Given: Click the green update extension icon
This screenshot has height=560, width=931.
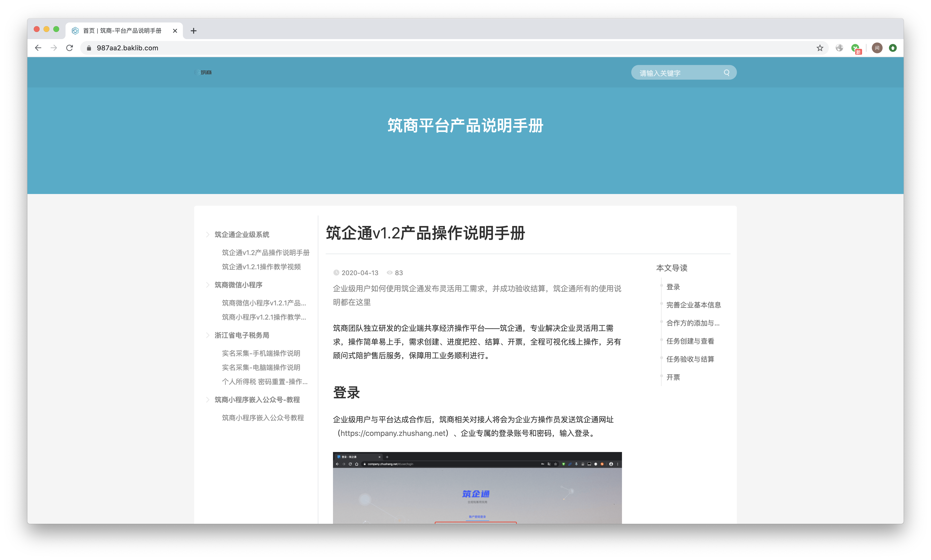Looking at the screenshot, I should tap(892, 48).
